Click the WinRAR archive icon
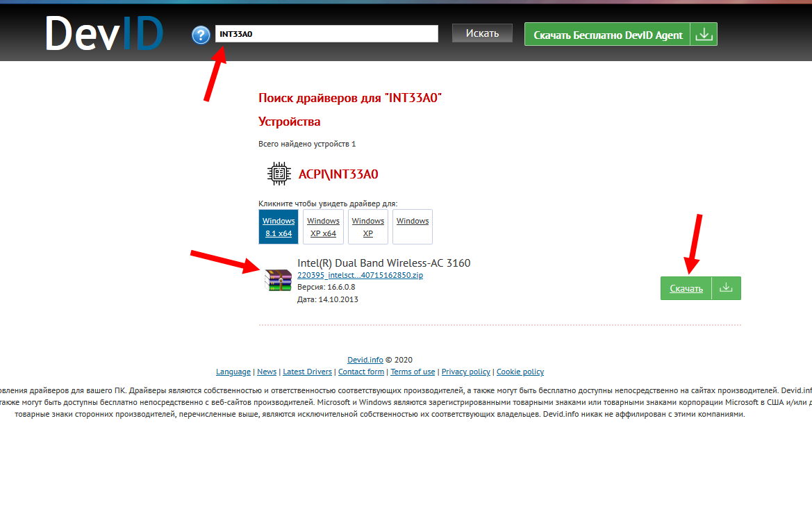The height and width of the screenshot is (523, 812). pos(278,280)
